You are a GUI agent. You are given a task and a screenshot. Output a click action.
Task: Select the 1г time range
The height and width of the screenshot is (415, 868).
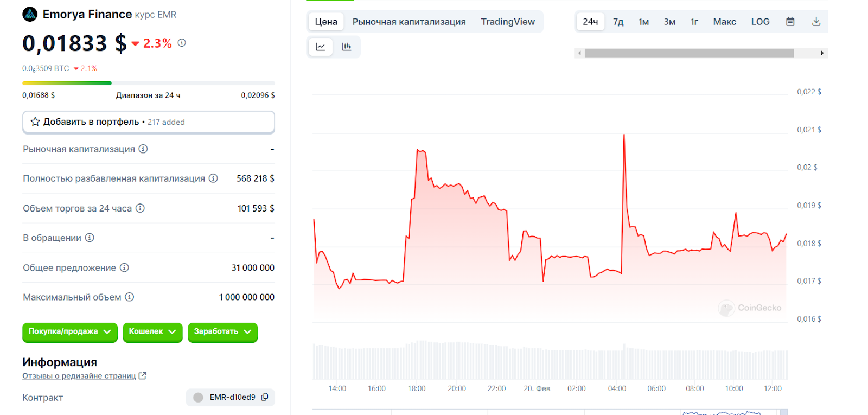(694, 22)
